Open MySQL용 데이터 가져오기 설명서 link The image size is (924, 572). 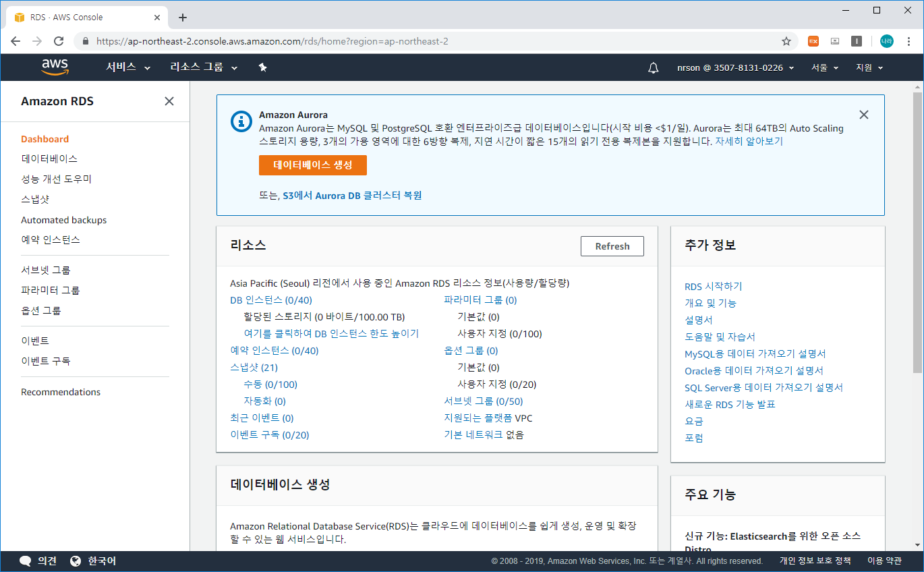click(x=755, y=354)
